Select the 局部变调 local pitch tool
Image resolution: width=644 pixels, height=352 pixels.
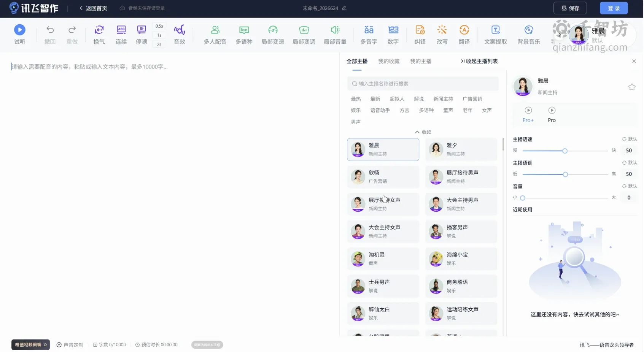point(304,35)
